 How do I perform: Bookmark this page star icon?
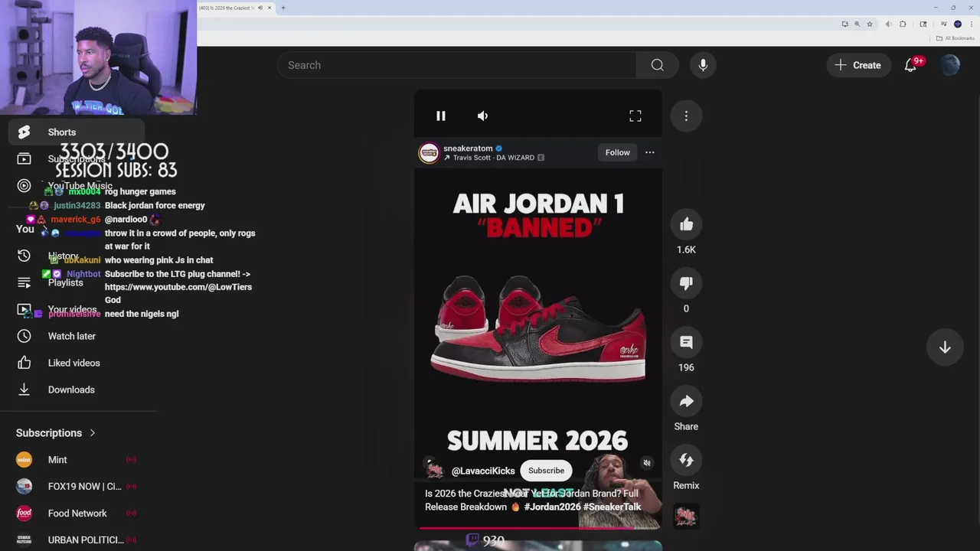(869, 24)
